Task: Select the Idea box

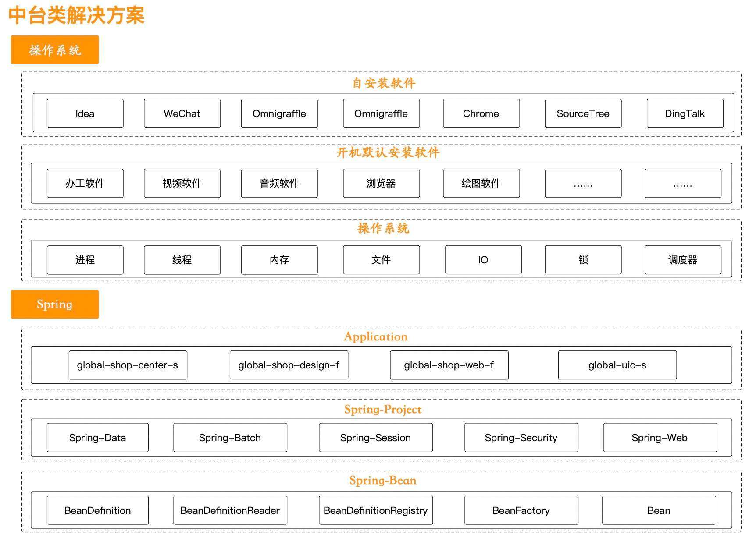Action: pos(85,113)
